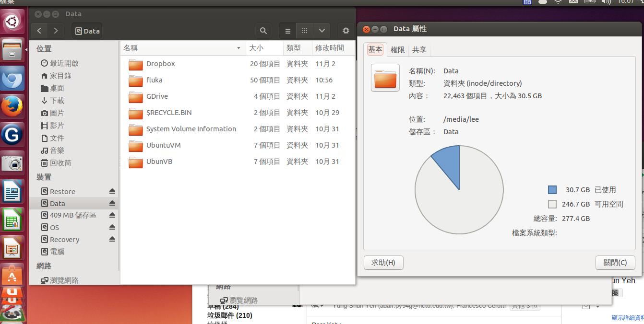Eject the Recovery volume
The width and height of the screenshot is (644, 324).
pos(112,239)
